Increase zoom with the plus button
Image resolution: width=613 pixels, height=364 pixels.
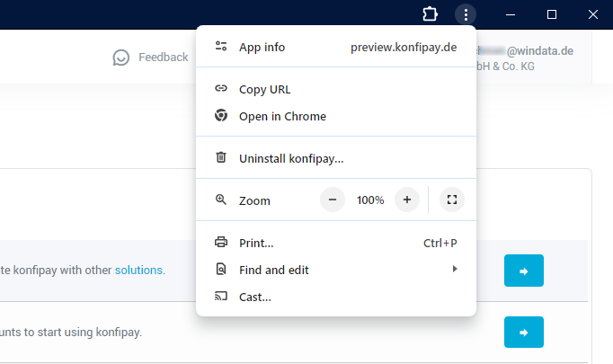(407, 200)
